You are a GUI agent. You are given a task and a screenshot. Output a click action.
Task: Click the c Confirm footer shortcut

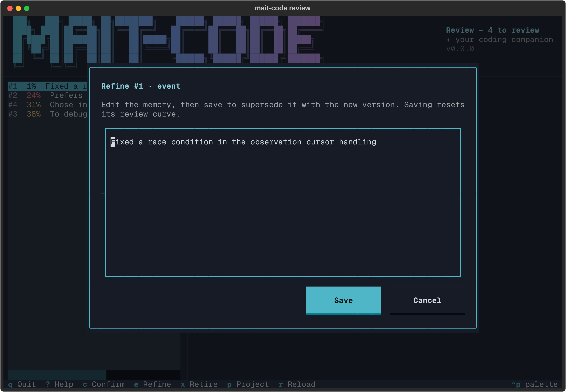[x=103, y=384]
